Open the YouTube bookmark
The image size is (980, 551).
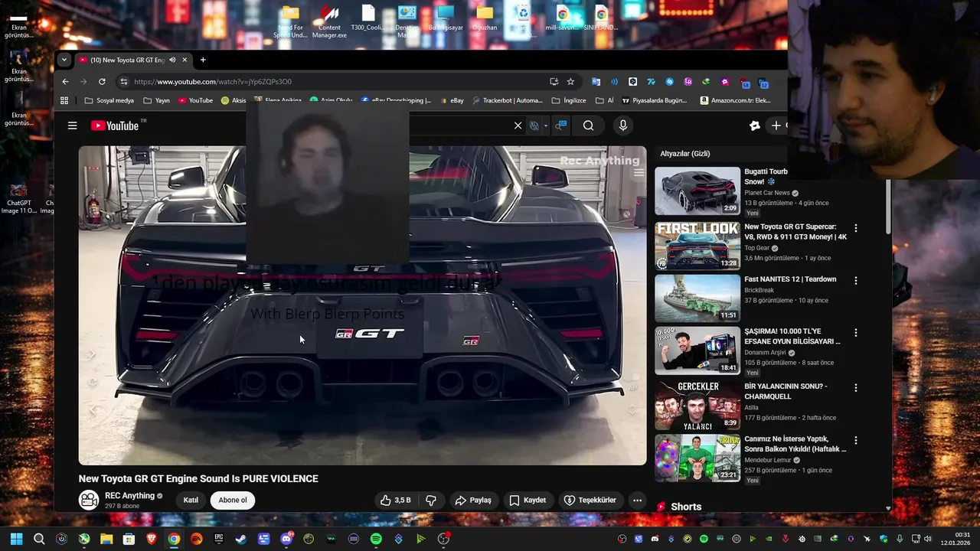195,100
